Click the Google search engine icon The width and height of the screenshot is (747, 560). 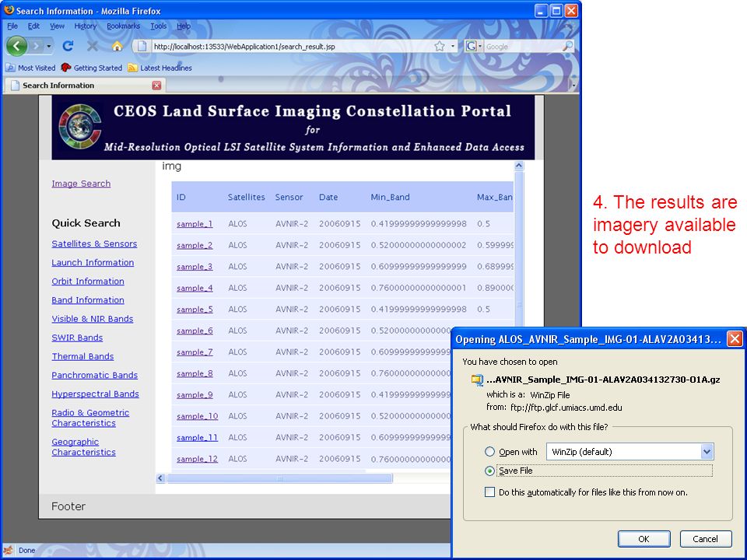point(471,46)
